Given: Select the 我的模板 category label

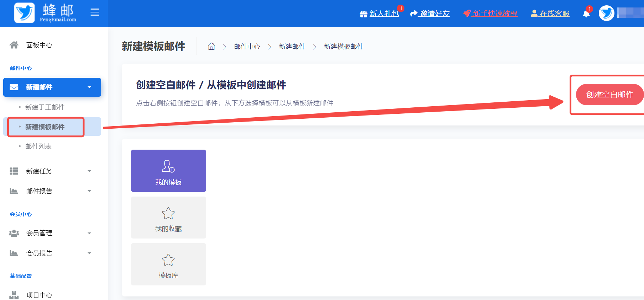Looking at the screenshot, I should coord(168,182).
